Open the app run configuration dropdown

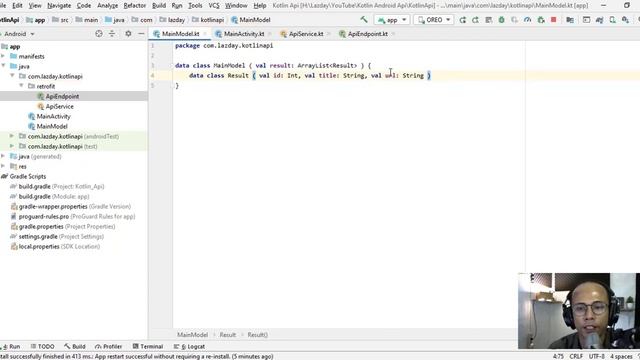pos(392,20)
